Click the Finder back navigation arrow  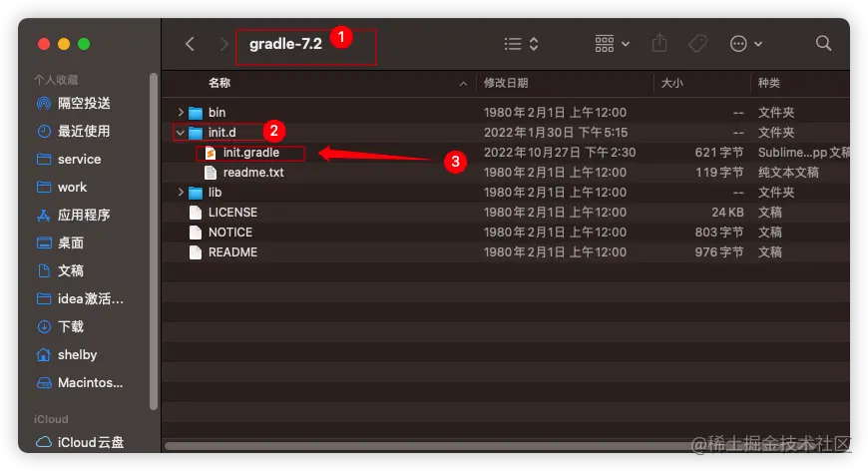tap(190, 44)
